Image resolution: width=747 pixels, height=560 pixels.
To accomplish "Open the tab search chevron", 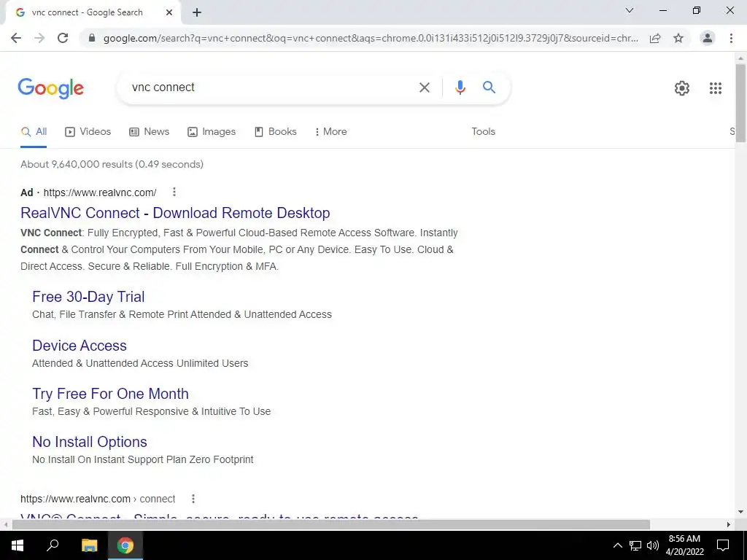I will tap(630, 10).
